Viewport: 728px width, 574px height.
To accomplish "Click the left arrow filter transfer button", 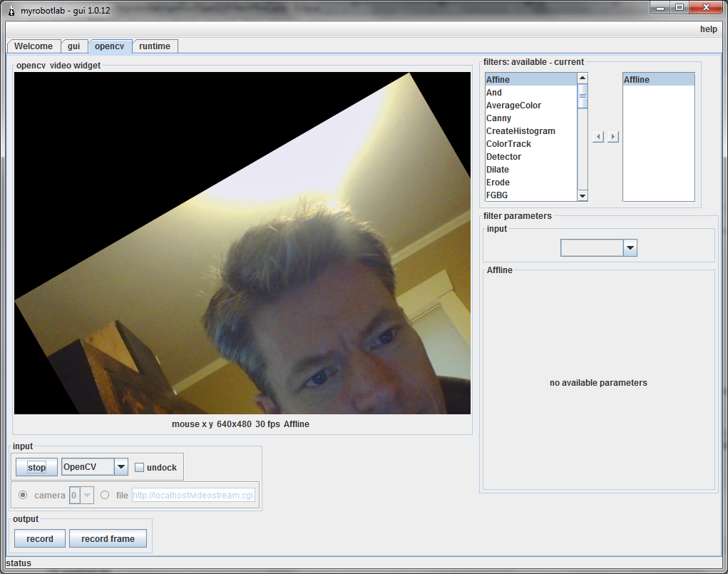I will click(599, 137).
